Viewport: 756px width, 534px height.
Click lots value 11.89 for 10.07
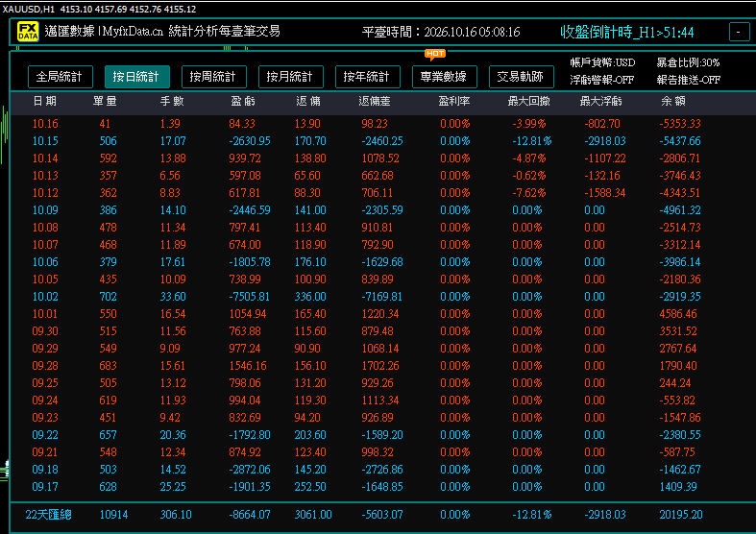(x=173, y=245)
